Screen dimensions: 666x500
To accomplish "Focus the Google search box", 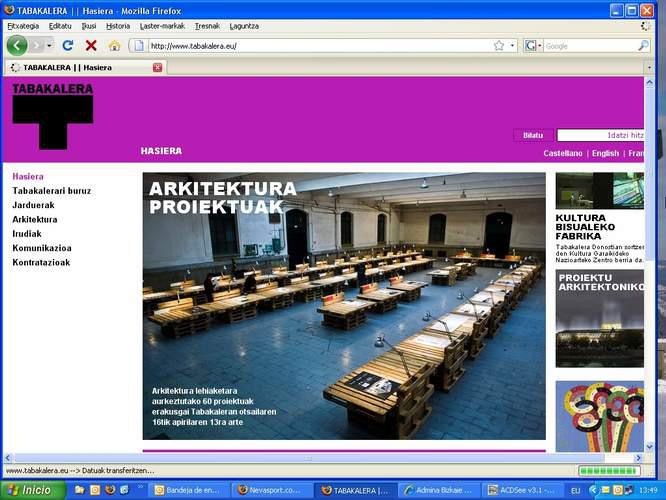I will pyautogui.click(x=590, y=46).
